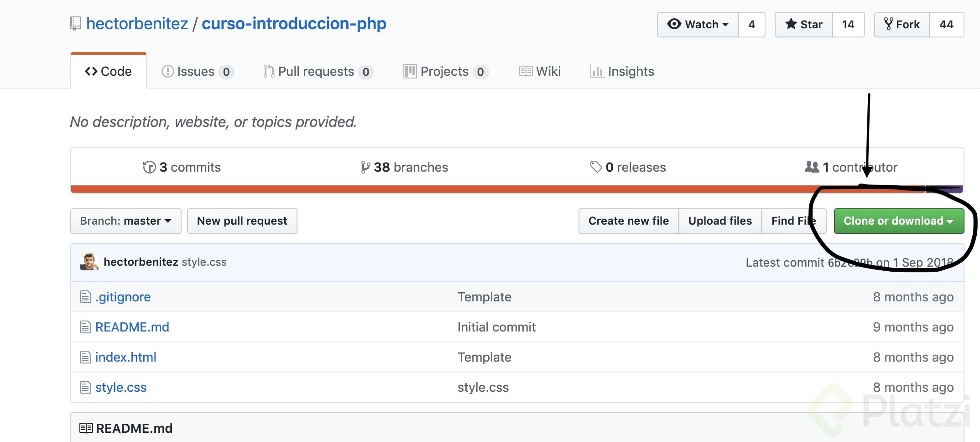View the 3 commits history

pyautogui.click(x=182, y=167)
